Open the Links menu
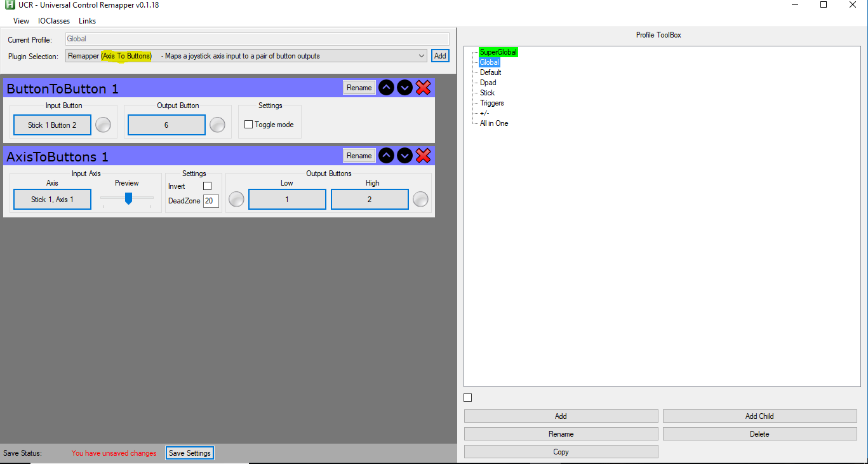Viewport: 868px width, 464px height. 87,20
